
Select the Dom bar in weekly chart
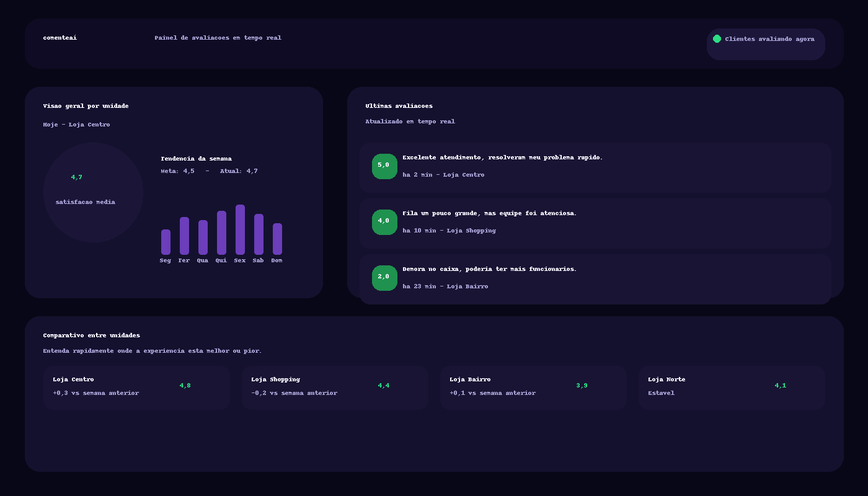[x=277, y=239]
